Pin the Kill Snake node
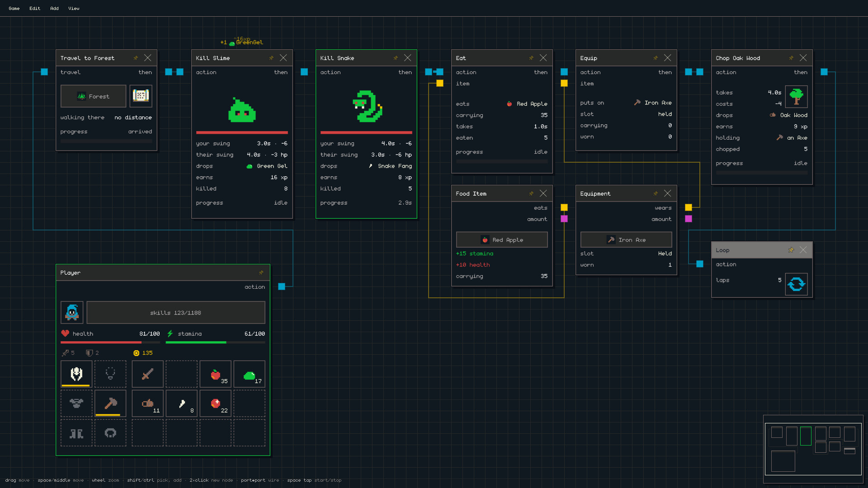Screen dimensions: 868x488 coord(396,58)
